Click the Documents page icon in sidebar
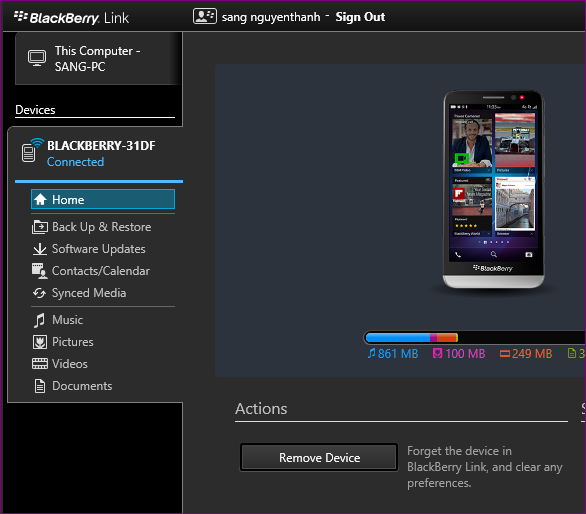Viewport: 586px width, 514px height. 40,386
